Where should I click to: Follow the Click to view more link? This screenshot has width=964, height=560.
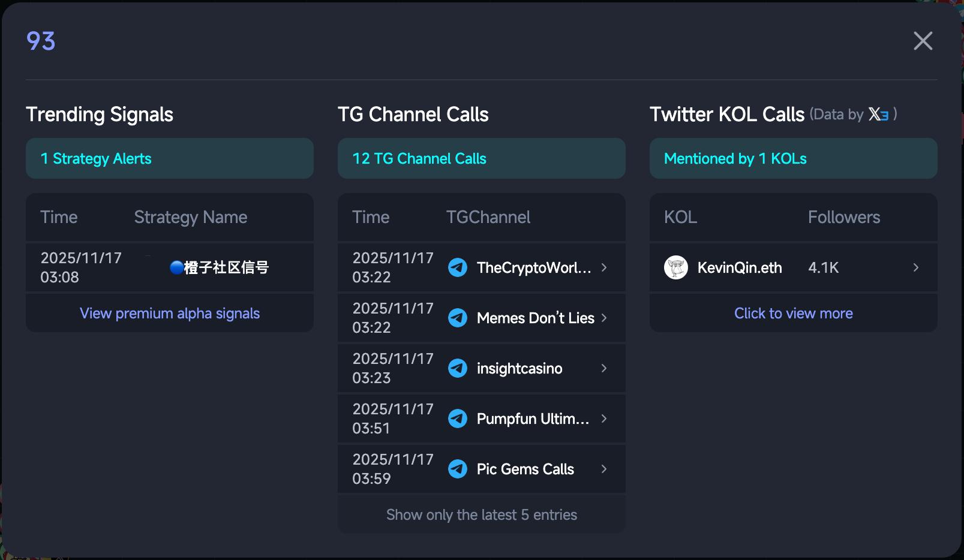click(x=794, y=314)
